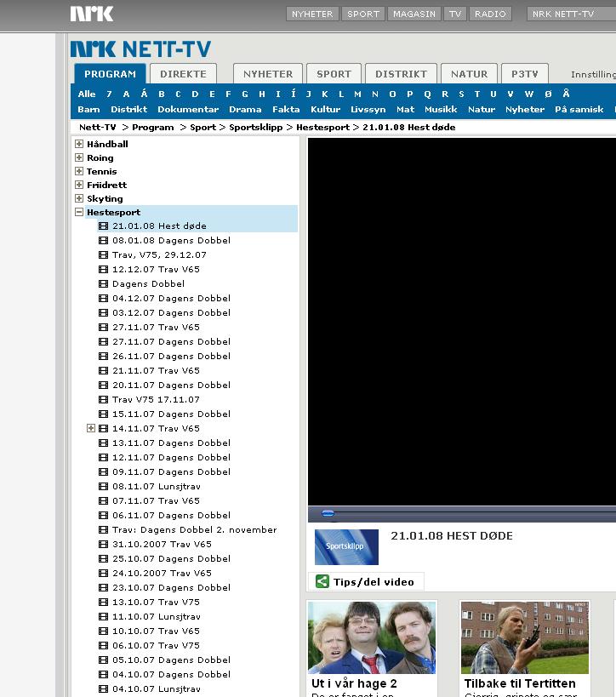Open the SPORT tab in Nett-TV
This screenshot has height=697, width=616.
(x=334, y=74)
